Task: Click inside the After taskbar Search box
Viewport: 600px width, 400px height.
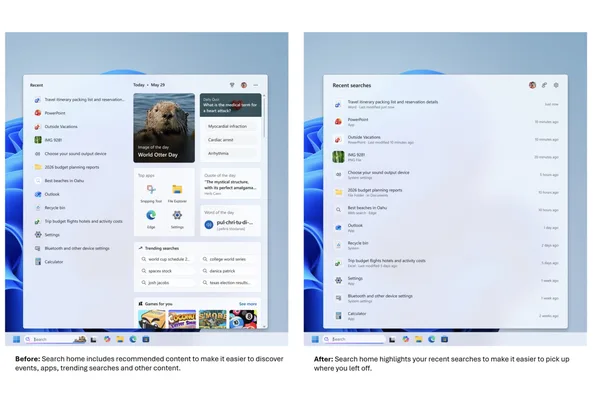Action: [x=354, y=339]
